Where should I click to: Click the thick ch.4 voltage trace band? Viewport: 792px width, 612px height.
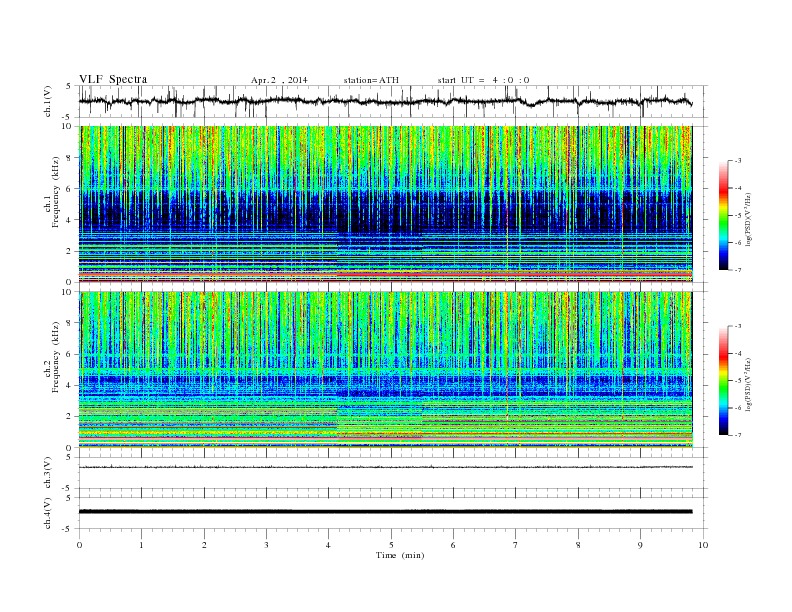385,512
